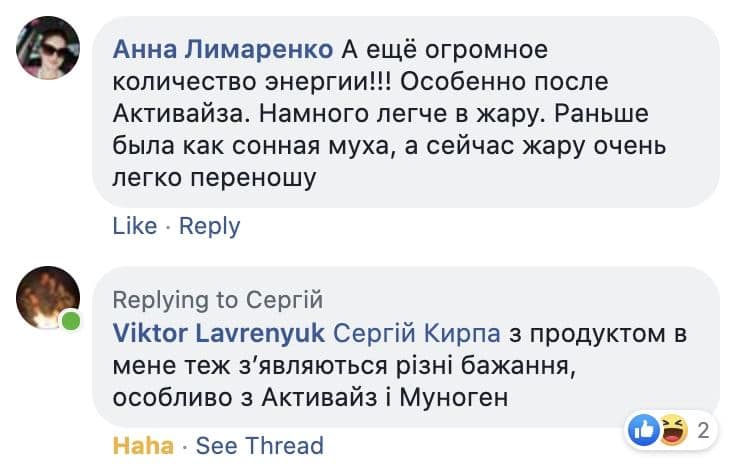Open Viktor Lavrenyuk's profile picture
Screen dimensions: 744x472
[x=49, y=297]
